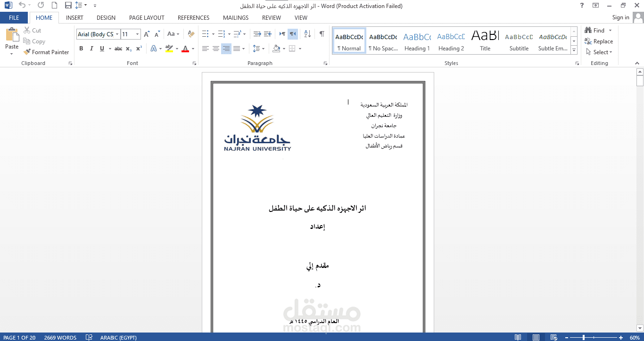Apply the red font color
Viewport: 644px width, 341px height.
pos(185,49)
